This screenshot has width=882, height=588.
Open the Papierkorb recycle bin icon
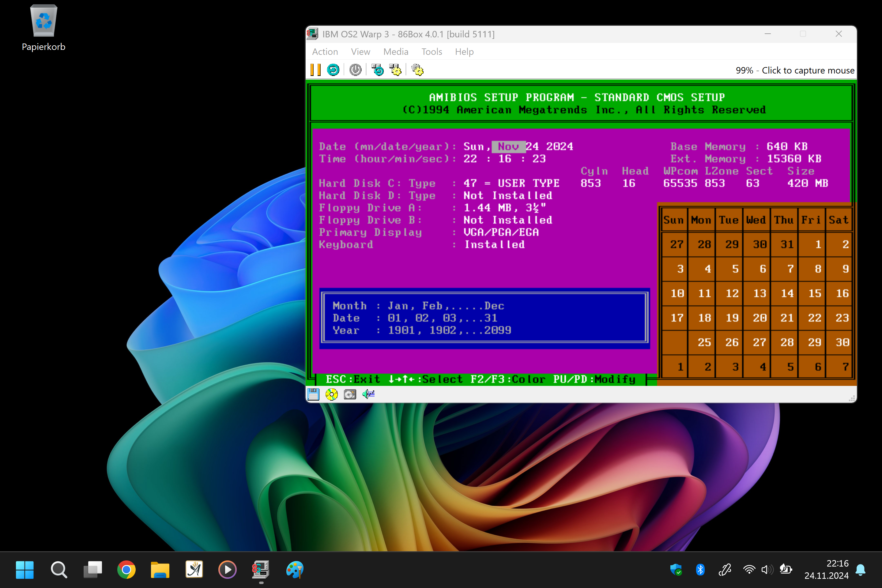[43, 28]
